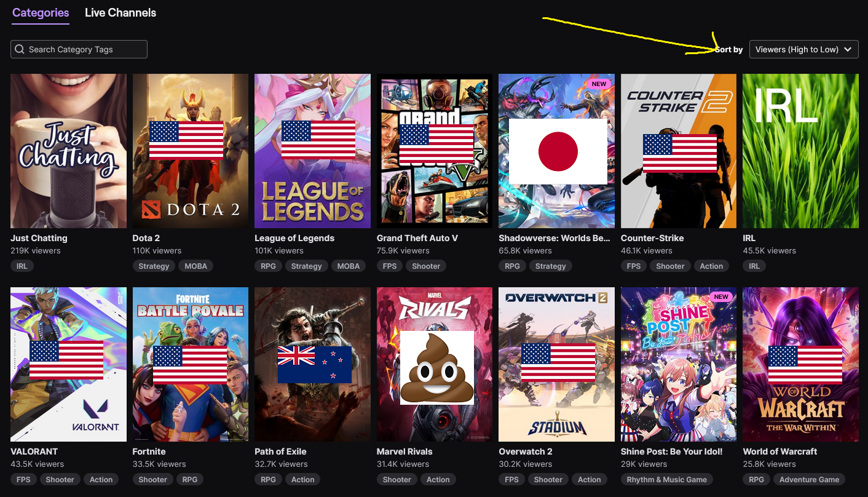Select the RPG tag under League of Legends
Viewport: 868px width, 497px height.
pyautogui.click(x=268, y=266)
